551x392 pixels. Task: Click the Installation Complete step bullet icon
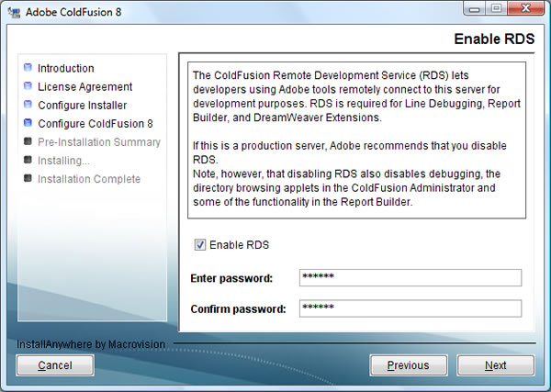coord(28,178)
